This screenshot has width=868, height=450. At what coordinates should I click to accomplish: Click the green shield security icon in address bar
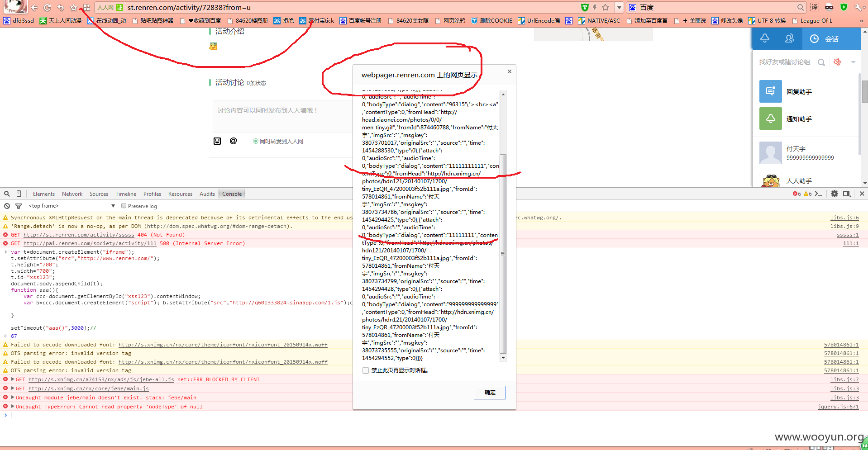[x=585, y=7]
